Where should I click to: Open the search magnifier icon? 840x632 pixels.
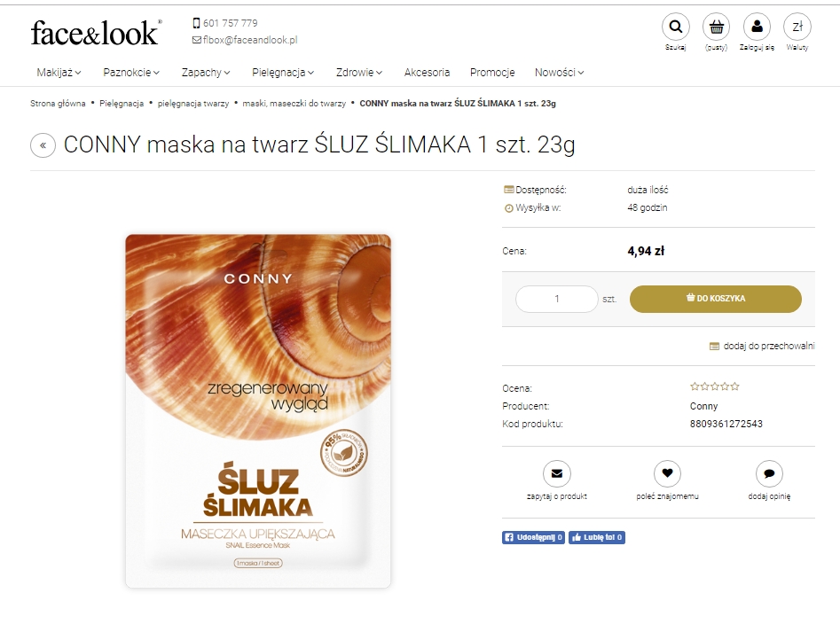[676, 27]
